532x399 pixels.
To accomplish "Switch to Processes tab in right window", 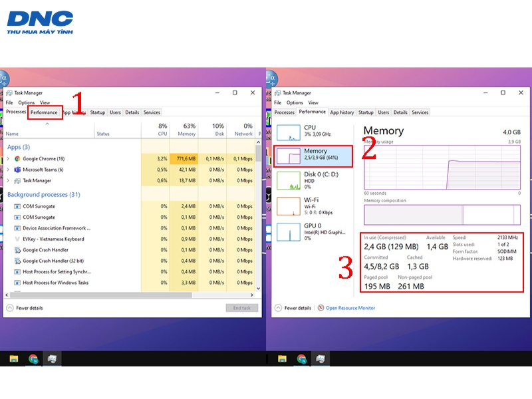I will point(285,112).
